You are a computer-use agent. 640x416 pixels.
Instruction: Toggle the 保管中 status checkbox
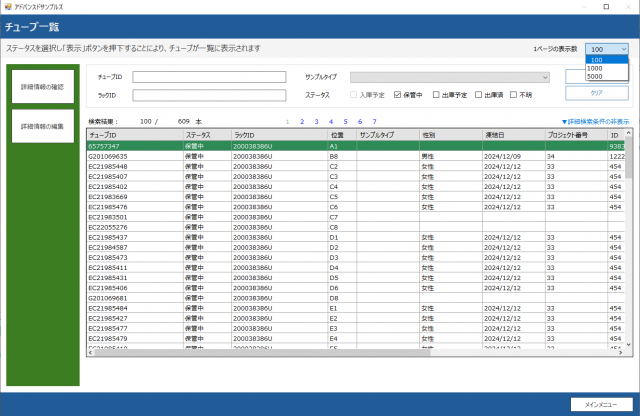(397, 95)
